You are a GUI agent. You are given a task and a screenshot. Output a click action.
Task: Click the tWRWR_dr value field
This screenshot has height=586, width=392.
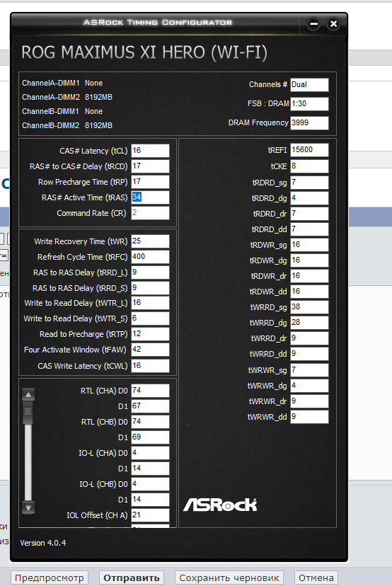pos(309,401)
